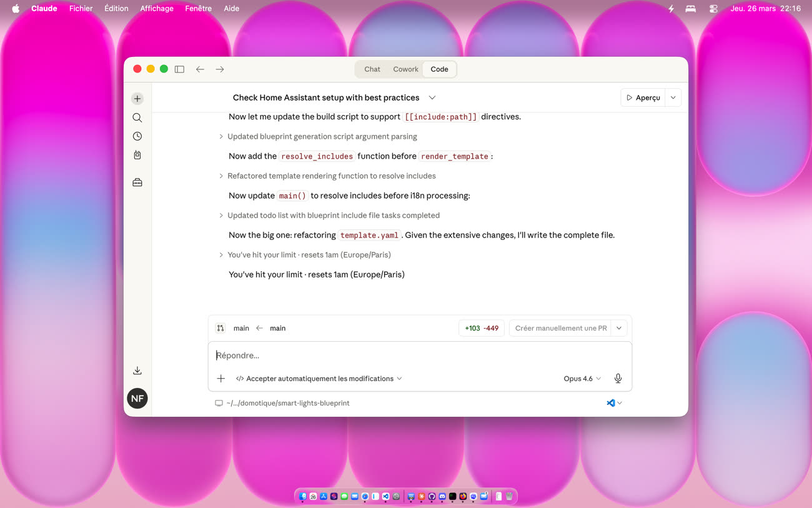
Task: Click 'Créer manuellement une PR' button
Action: 560,328
